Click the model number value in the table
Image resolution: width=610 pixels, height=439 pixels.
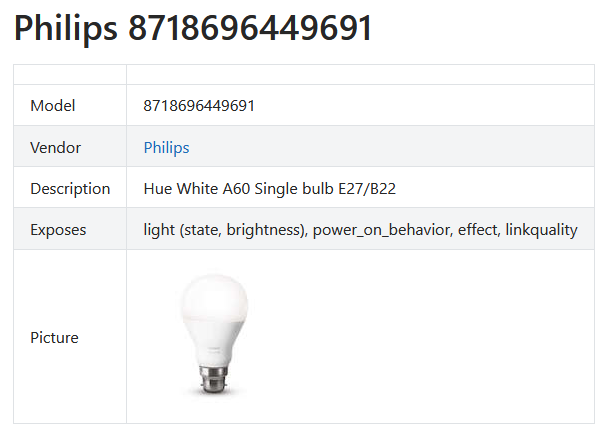tap(199, 106)
